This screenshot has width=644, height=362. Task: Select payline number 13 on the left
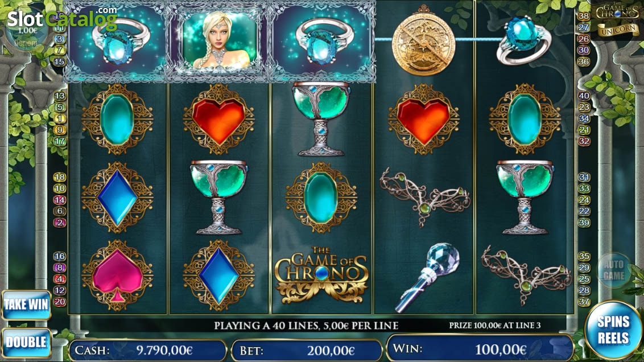(x=60, y=96)
